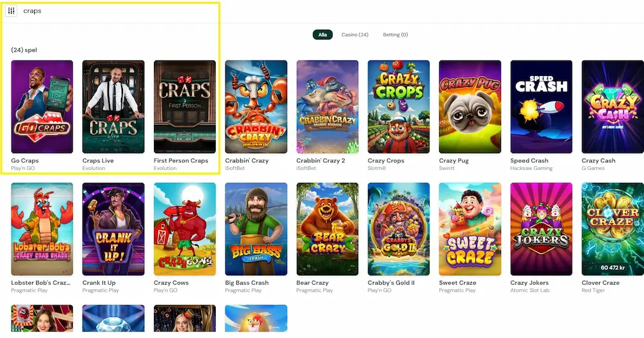The image size is (644, 338).
Task: Open the Big Bass Crash game tile
Action: [x=256, y=229]
